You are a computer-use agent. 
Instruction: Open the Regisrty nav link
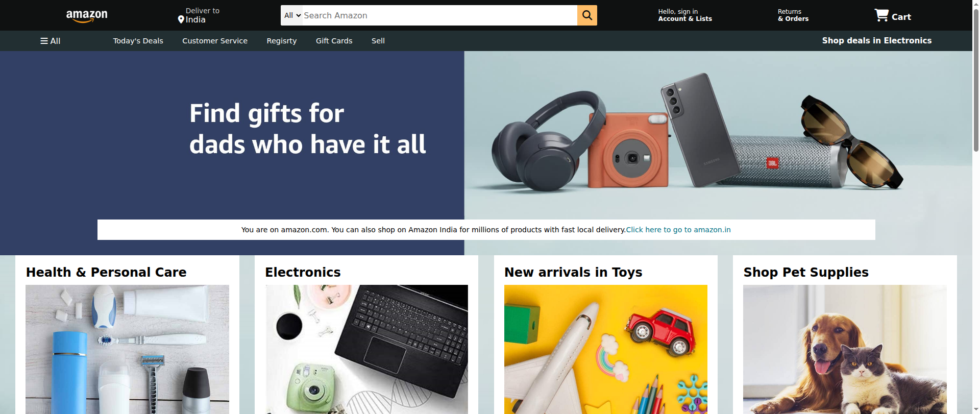(282, 41)
